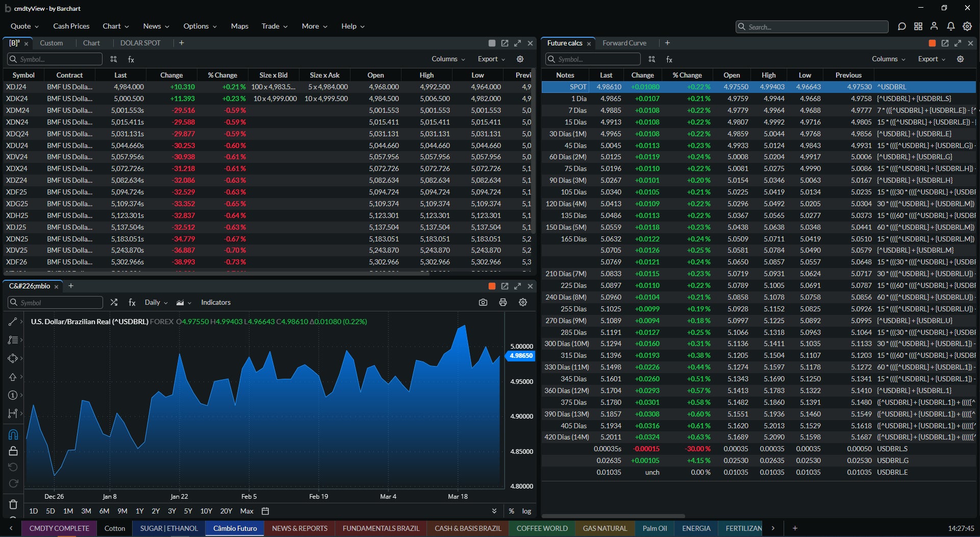Screen dimensions: 980x537
Task: Switch to the DOLAR SPOT tab
Action: [x=140, y=43]
